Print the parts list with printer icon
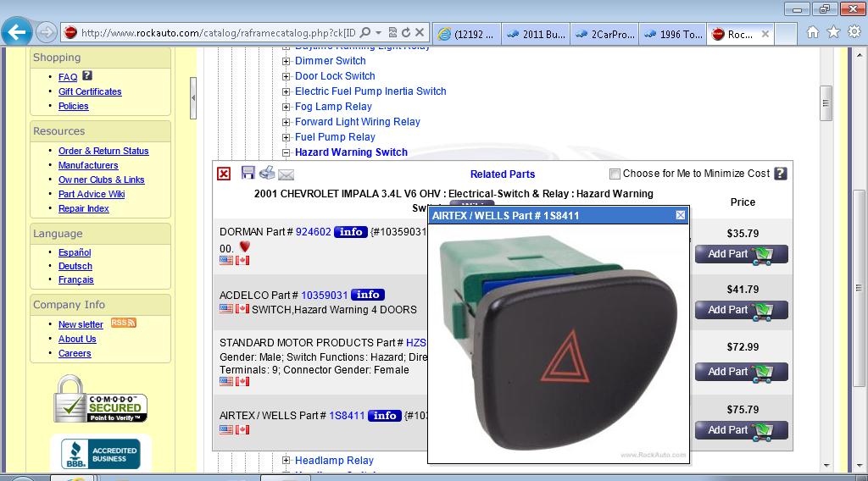Image resolution: width=868 pixels, height=481 pixels. [267, 173]
